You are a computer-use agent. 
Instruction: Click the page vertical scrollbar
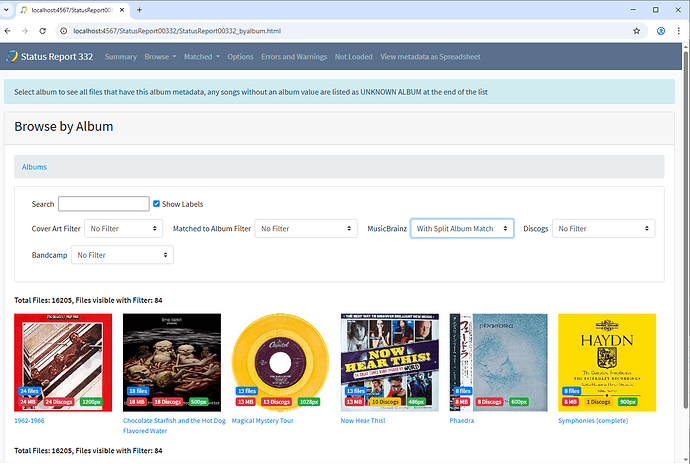click(x=686, y=229)
